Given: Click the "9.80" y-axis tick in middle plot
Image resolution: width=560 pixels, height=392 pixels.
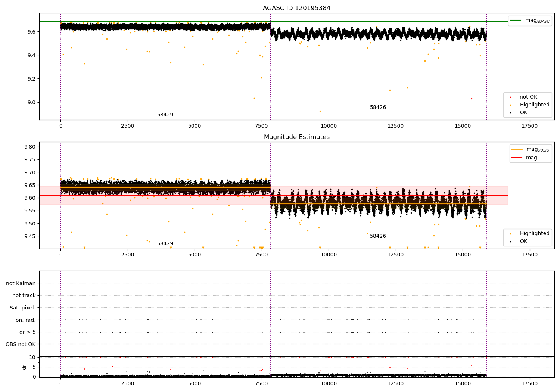Looking at the screenshot, I should click(x=30, y=147).
